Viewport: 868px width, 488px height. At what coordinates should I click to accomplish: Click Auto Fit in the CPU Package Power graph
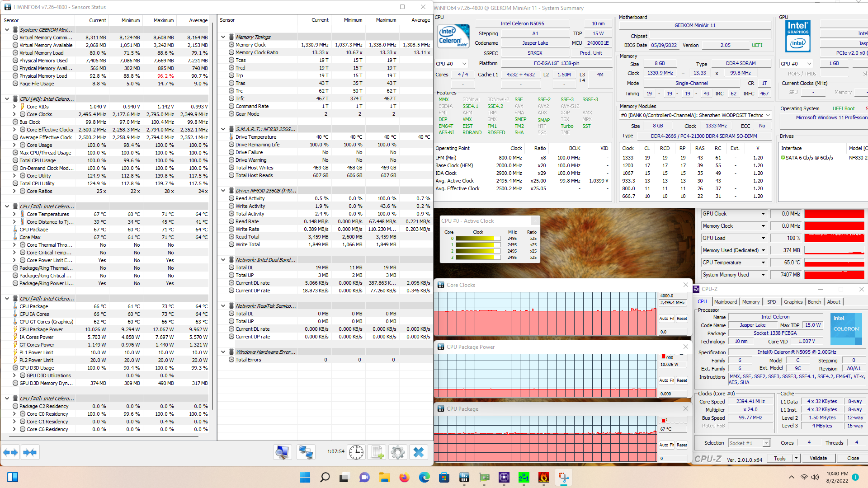pos(666,380)
